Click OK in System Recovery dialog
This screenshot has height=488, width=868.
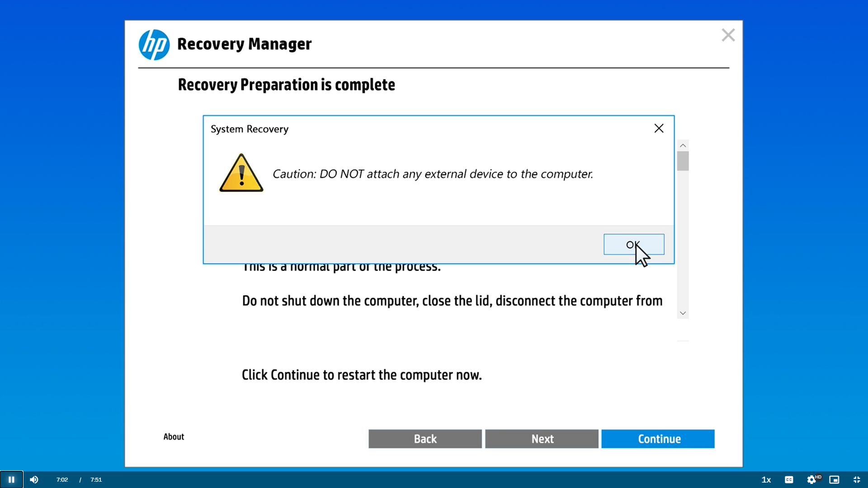coord(633,244)
